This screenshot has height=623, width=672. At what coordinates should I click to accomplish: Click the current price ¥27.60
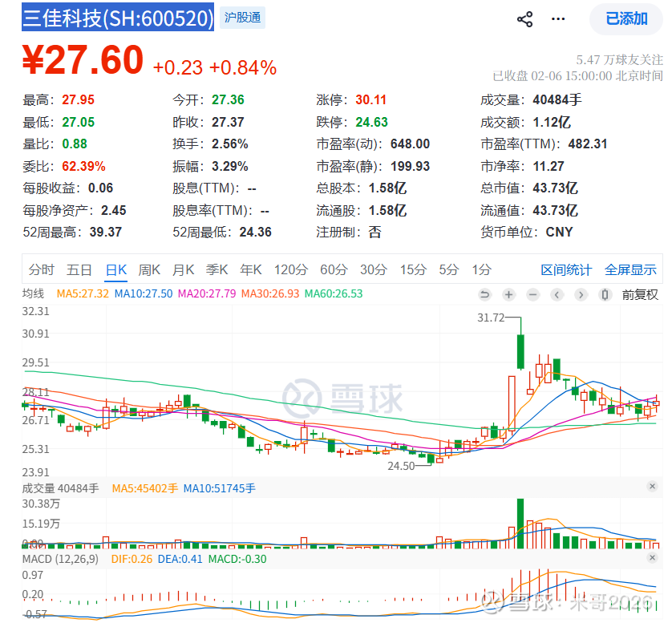pyautogui.click(x=83, y=59)
